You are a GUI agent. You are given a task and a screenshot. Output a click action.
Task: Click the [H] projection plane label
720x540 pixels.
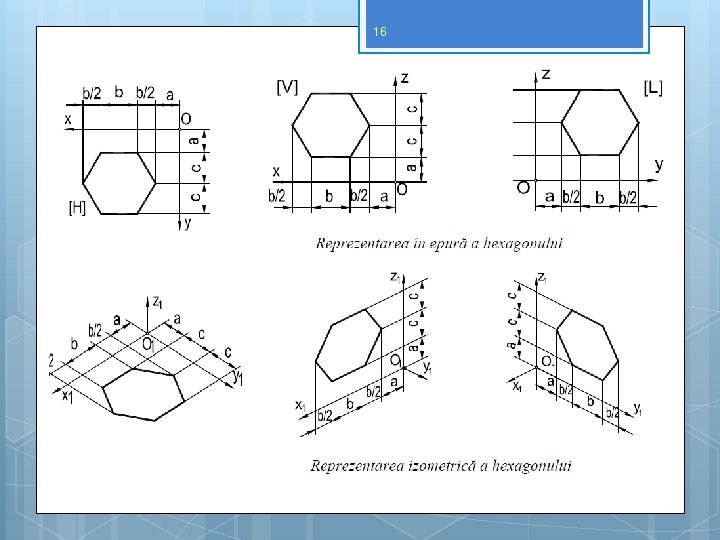click(x=77, y=208)
